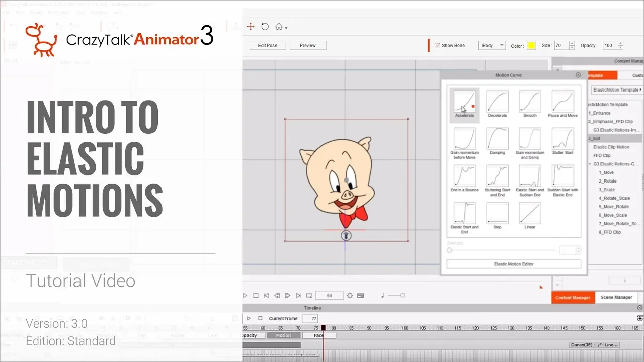This screenshot has height=362, width=644.
Task: Click the Size value field
Action: [x=561, y=45]
